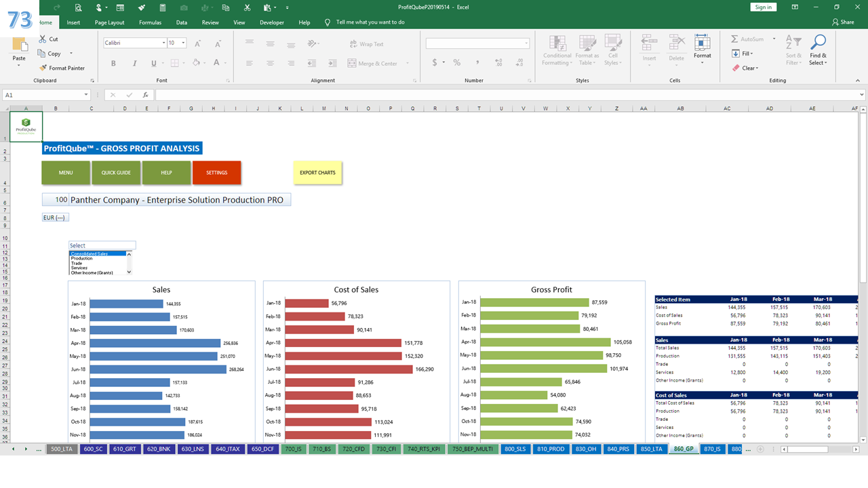The width and height of the screenshot is (868, 488).
Task: Open the Copy dropdown arrow
Action: coord(71,54)
